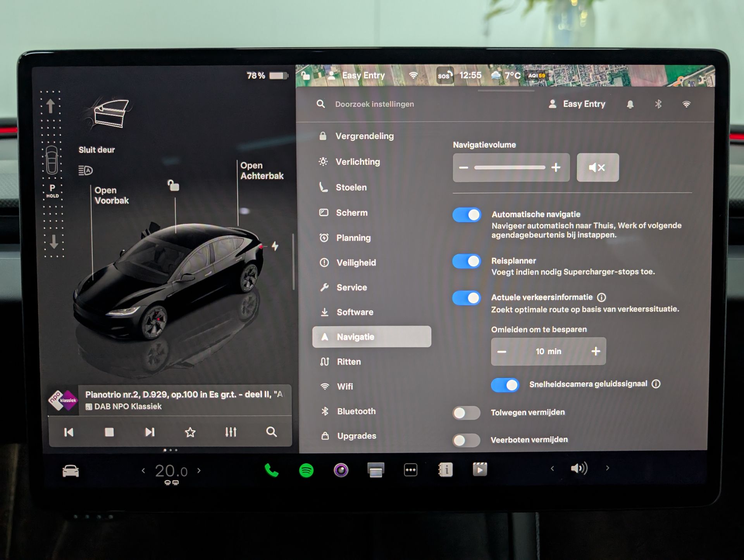Favorite the current radio station
This screenshot has width=744, height=560.
(190, 432)
